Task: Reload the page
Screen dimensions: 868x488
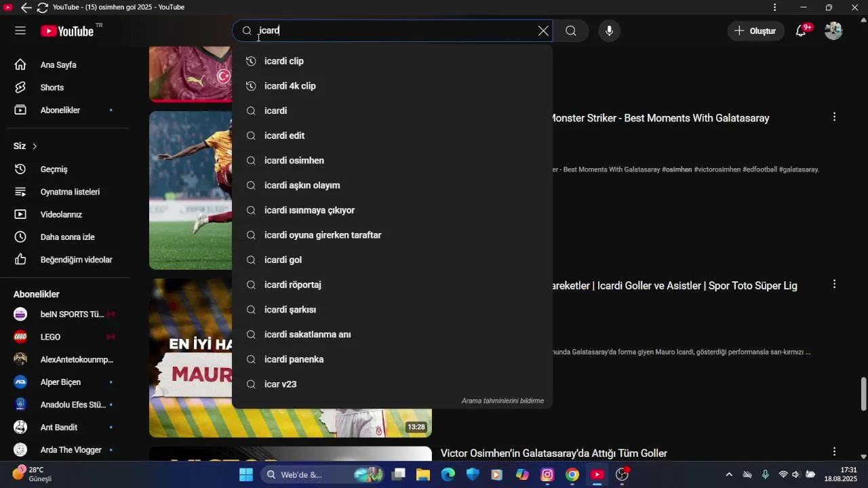Action: [x=42, y=7]
